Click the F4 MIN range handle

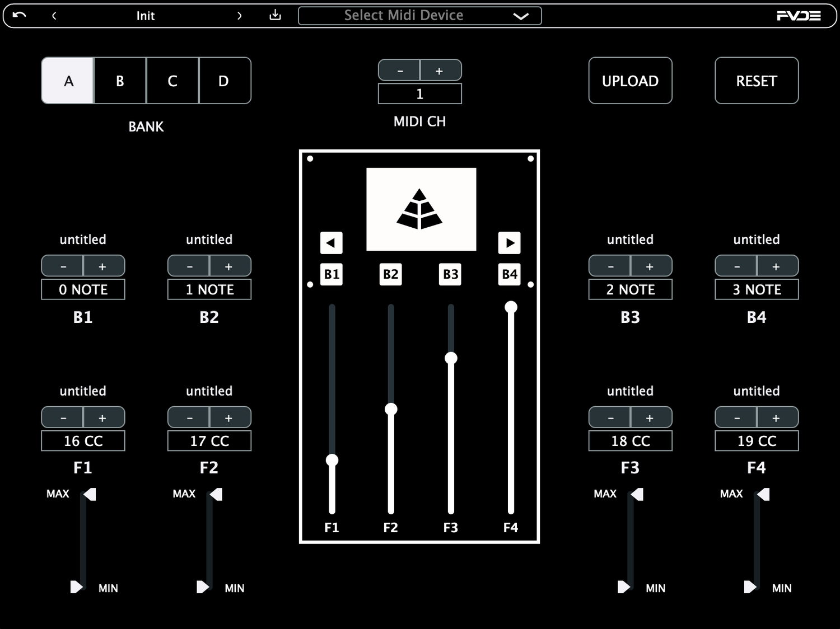(750, 587)
